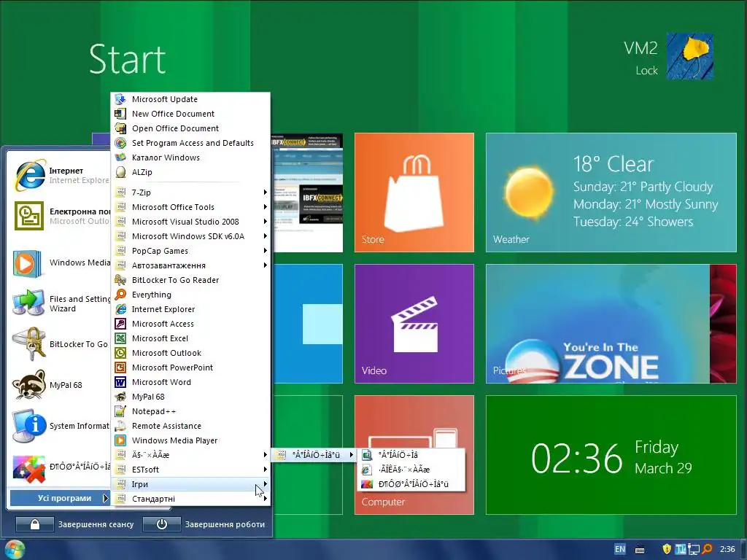This screenshot has width=747, height=560.
Task: Click the EN language indicator in tray
Action: point(620,549)
